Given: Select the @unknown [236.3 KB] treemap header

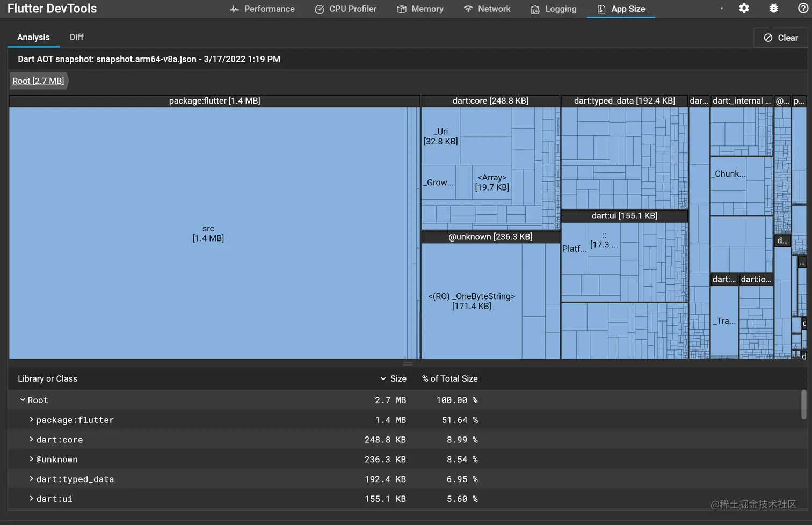Looking at the screenshot, I should coord(490,237).
